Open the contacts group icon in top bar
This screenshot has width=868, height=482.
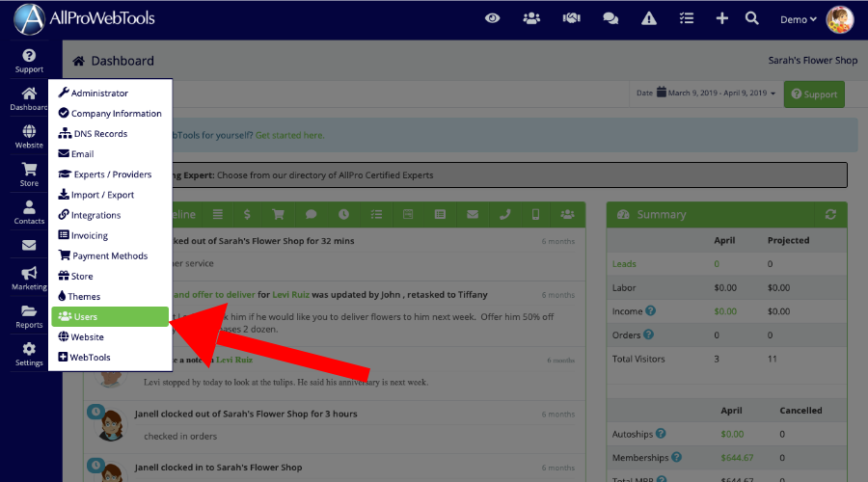[x=531, y=18]
